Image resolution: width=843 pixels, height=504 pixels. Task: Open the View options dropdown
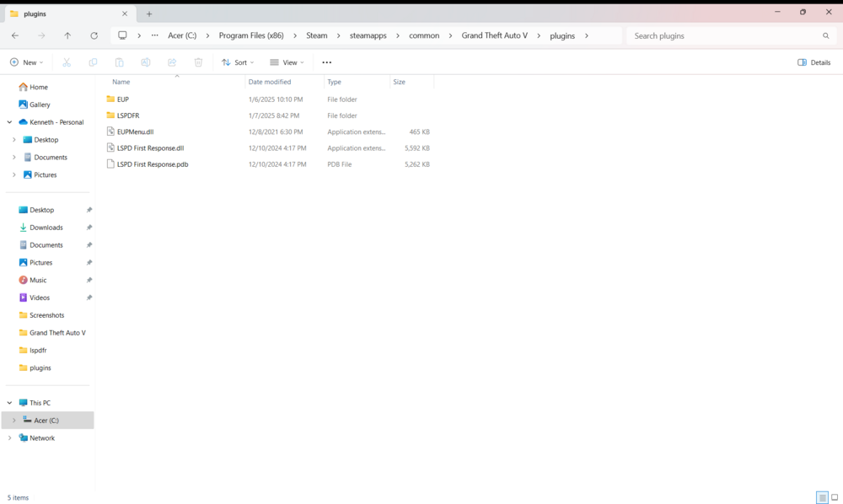pos(287,62)
